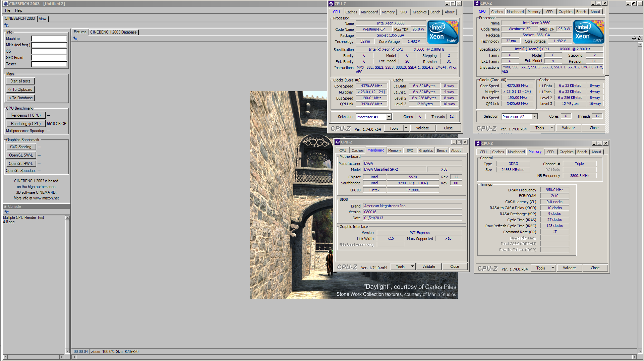The image size is (644, 361).
Task: Open the File menu in CINEBENCH
Action: click(8, 10)
